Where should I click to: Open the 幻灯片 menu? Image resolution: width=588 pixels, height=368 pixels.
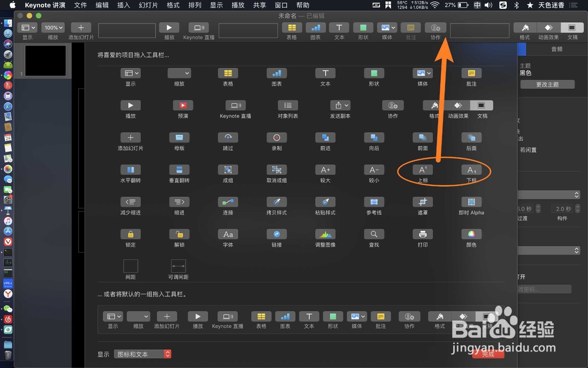tap(148, 5)
